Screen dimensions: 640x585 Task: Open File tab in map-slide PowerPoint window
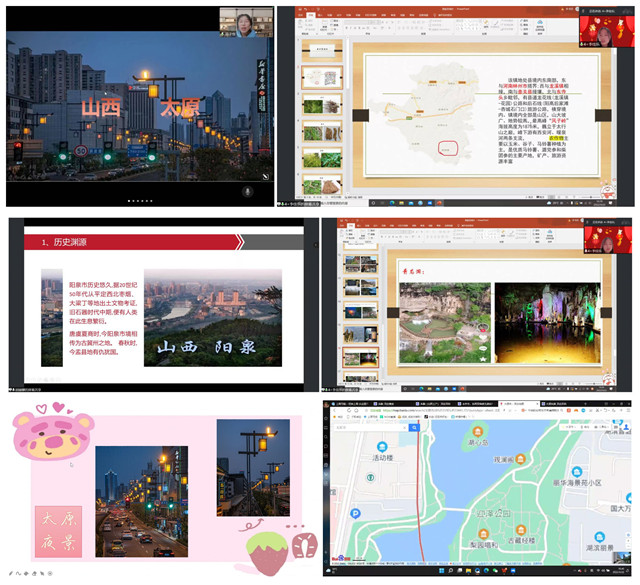(301, 15)
